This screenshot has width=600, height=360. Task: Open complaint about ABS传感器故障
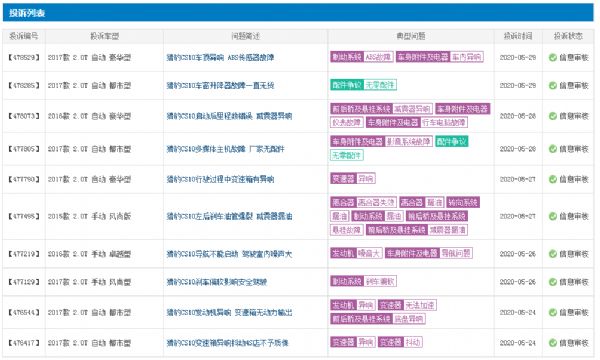pyautogui.click(x=220, y=57)
